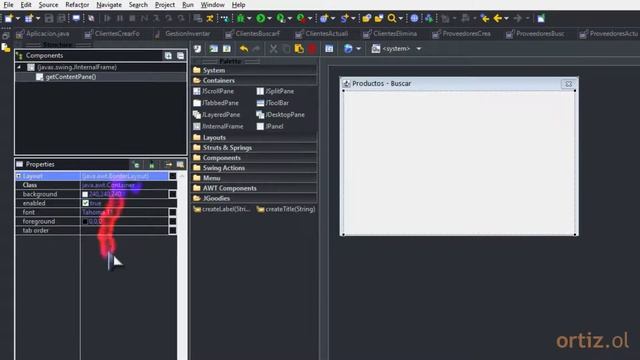Click the background color swatch value
The height and width of the screenshot is (360, 640).
coord(85,194)
